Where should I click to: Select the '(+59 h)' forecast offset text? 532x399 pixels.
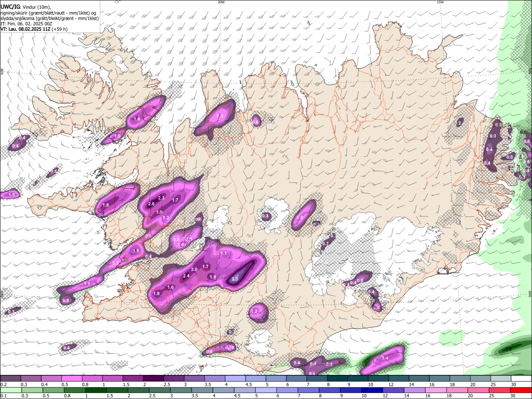[x=60, y=29]
